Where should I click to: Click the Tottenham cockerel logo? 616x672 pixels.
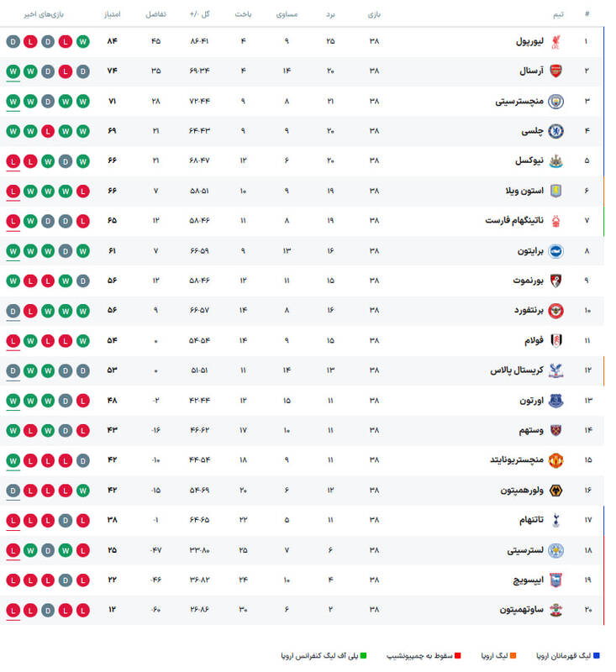tap(555, 520)
